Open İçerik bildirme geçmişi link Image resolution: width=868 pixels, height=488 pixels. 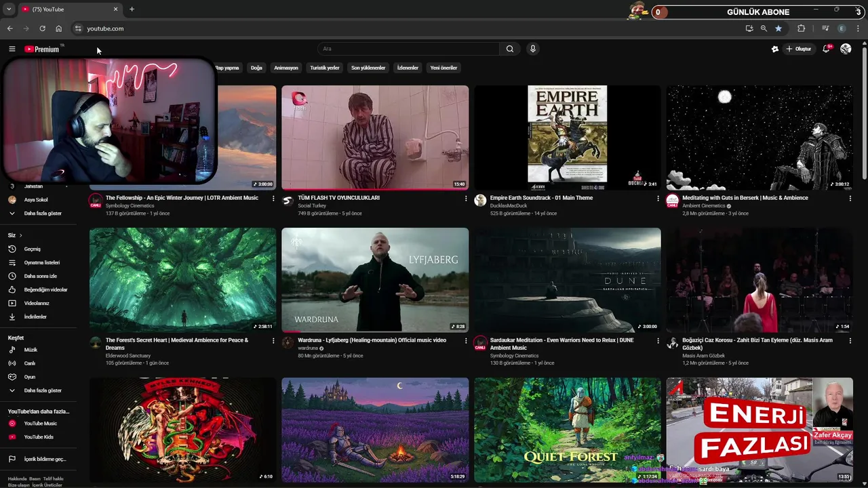point(38,459)
